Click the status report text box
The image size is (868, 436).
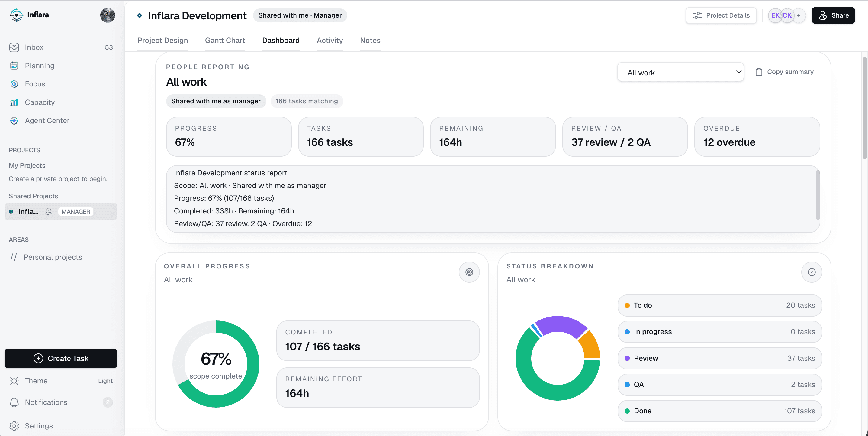pos(493,199)
